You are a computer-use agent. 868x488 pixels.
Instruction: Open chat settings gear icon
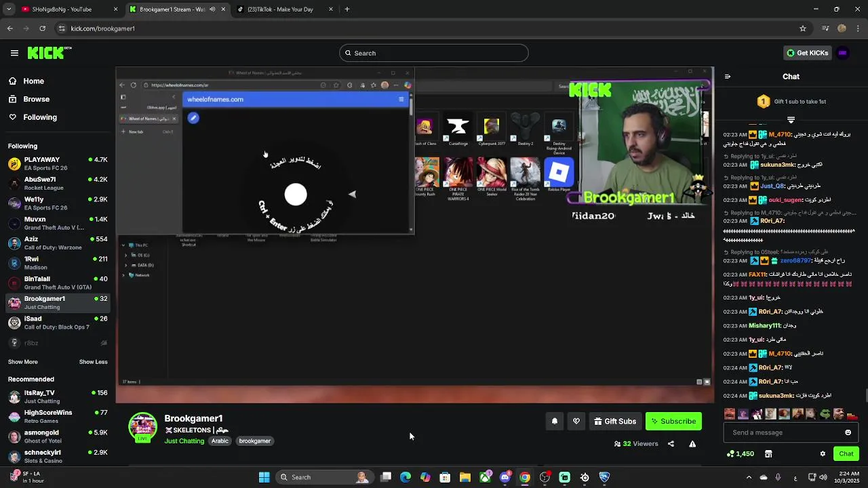pyautogui.click(x=823, y=453)
